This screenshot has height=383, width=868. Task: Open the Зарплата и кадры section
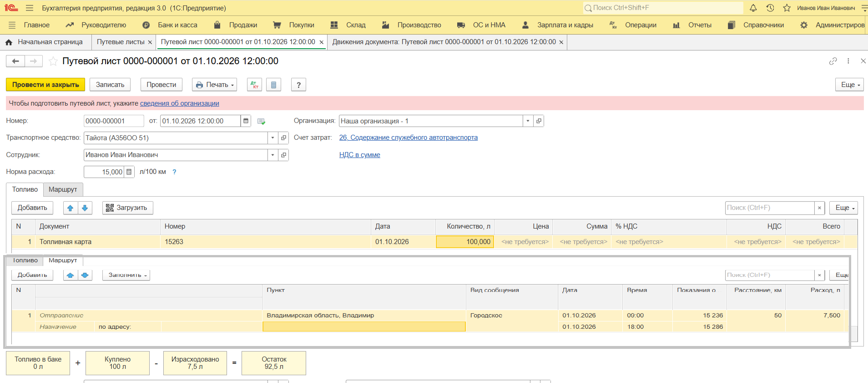(x=557, y=25)
